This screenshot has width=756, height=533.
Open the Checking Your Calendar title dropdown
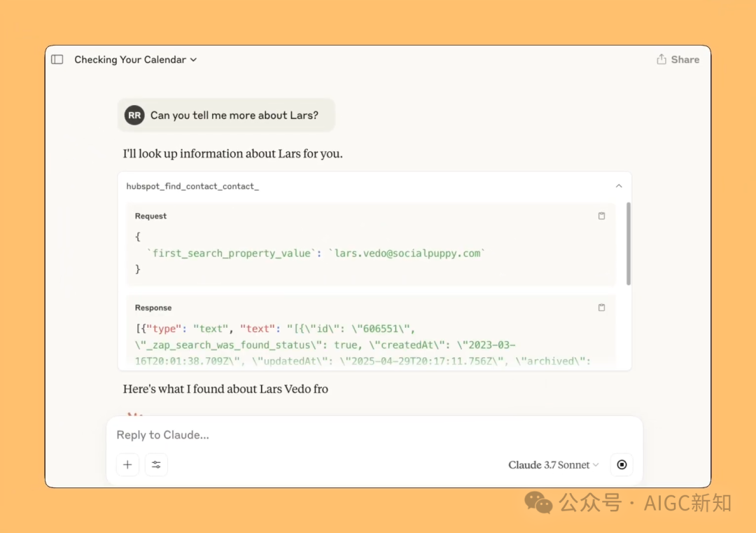point(136,60)
